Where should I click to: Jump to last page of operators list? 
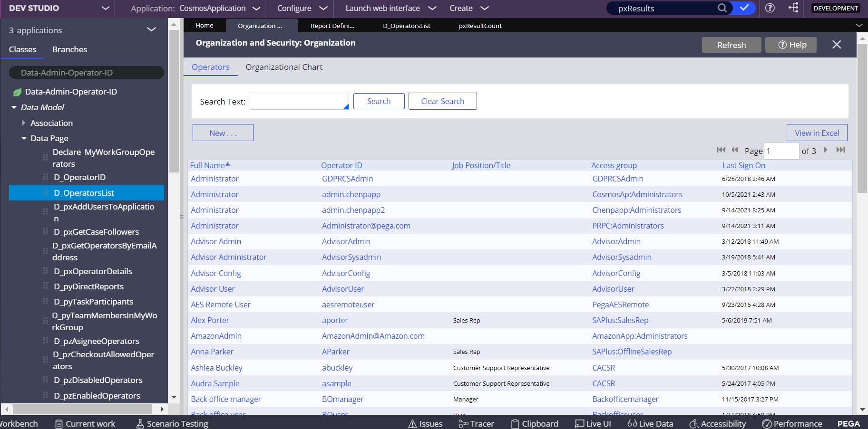[x=840, y=150]
